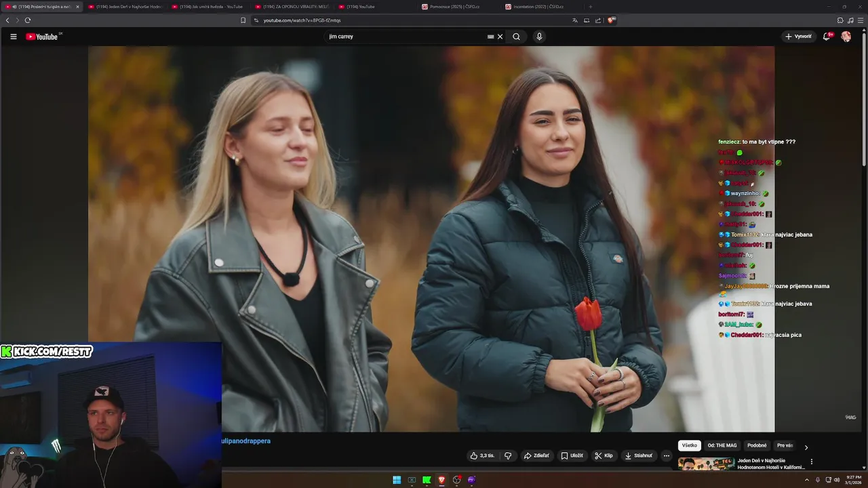Open media control music note icon
Viewport: 868px width, 488px height.
[x=850, y=20]
